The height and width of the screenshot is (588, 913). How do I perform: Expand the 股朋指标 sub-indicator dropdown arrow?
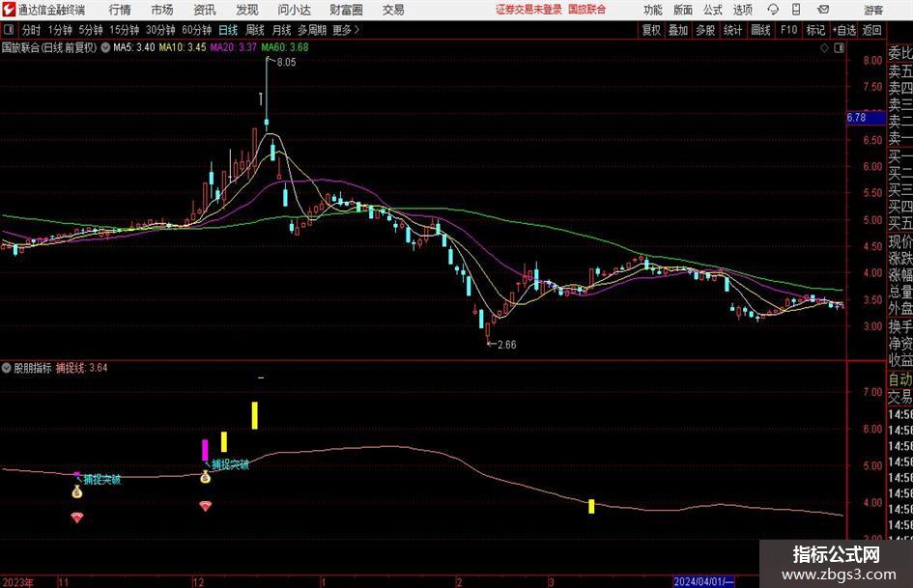point(7,368)
